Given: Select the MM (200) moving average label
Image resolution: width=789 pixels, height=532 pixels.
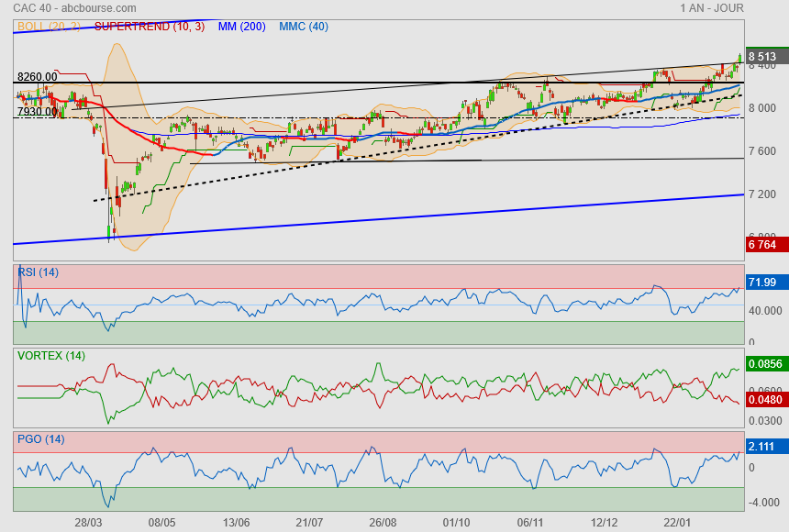Looking at the screenshot, I should (x=241, y=27).
